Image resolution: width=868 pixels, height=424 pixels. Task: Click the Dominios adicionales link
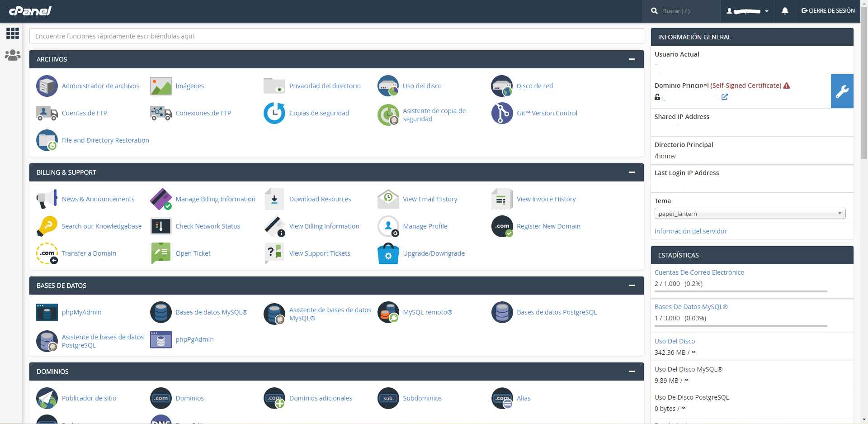pos(321,398)
